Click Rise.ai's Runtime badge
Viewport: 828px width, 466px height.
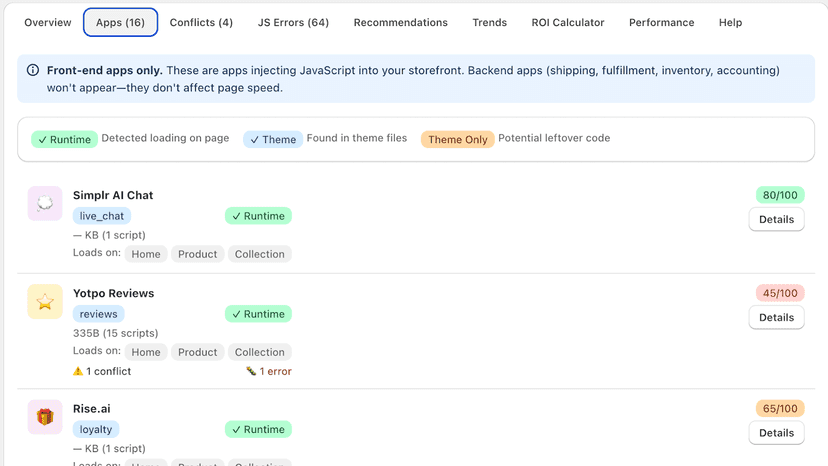click(258, 430)
